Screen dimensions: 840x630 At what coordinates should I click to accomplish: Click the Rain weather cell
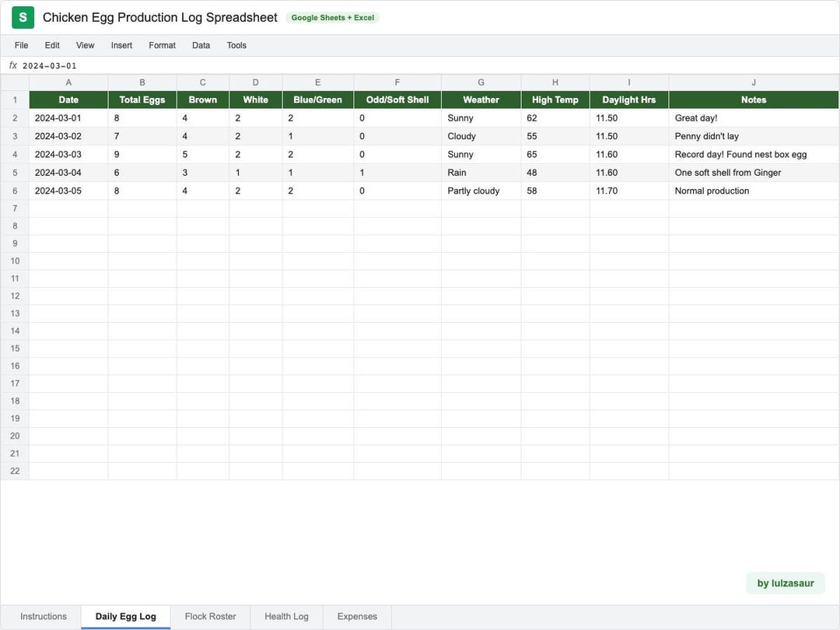481,173
